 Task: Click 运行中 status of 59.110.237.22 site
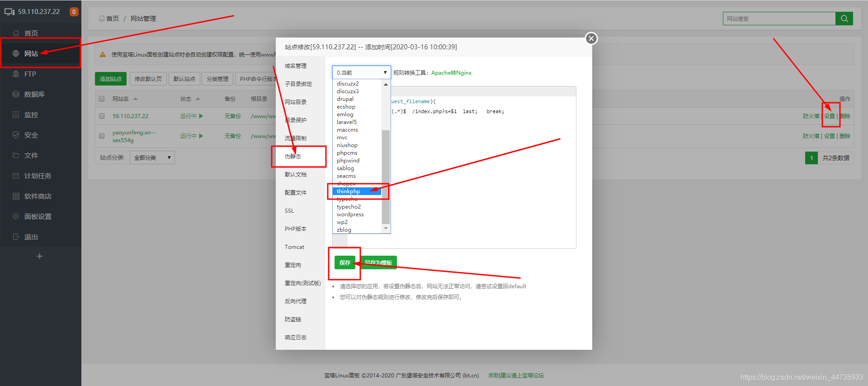pos(192,116)
